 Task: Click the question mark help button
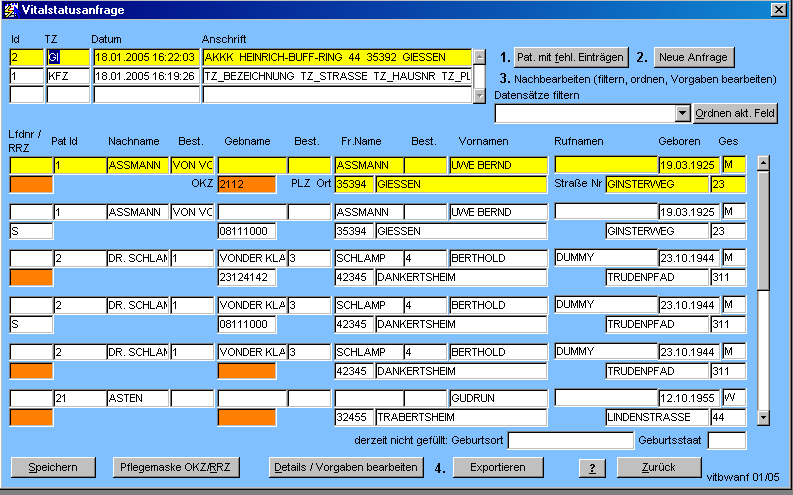[x=592, y=467]
